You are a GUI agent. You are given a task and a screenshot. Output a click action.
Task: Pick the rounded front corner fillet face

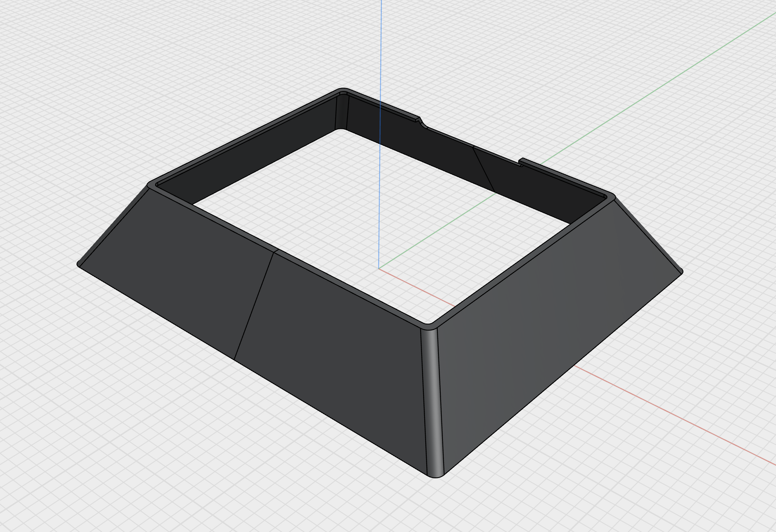click(432, 402)
